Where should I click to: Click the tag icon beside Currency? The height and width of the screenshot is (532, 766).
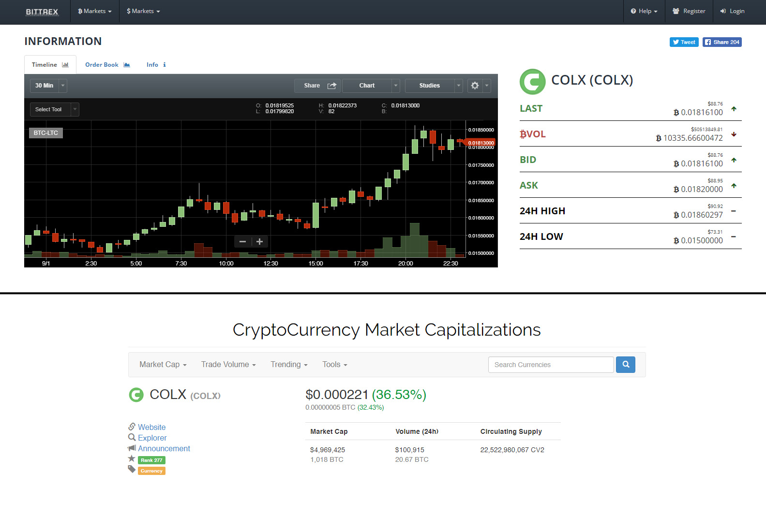click(x=132, y=469)
